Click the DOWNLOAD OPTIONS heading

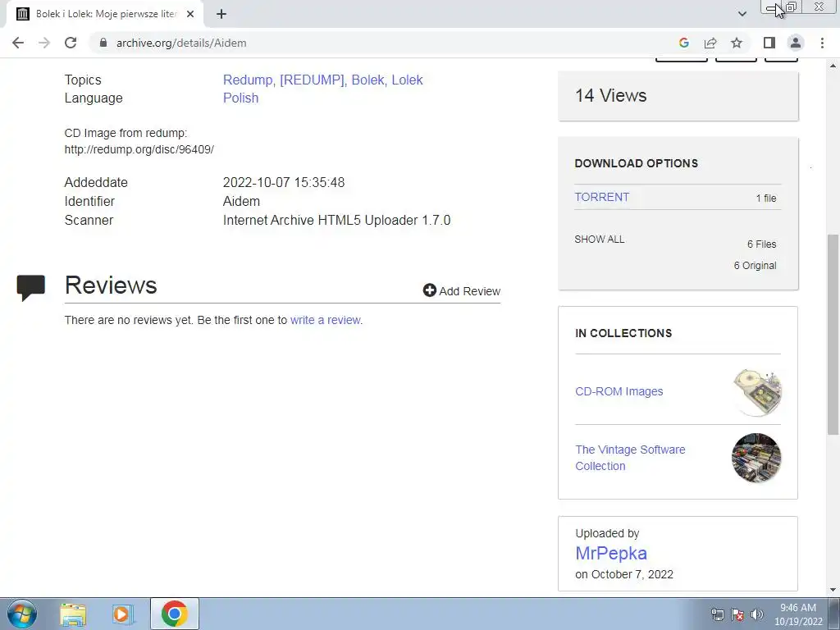click(636, 163)
